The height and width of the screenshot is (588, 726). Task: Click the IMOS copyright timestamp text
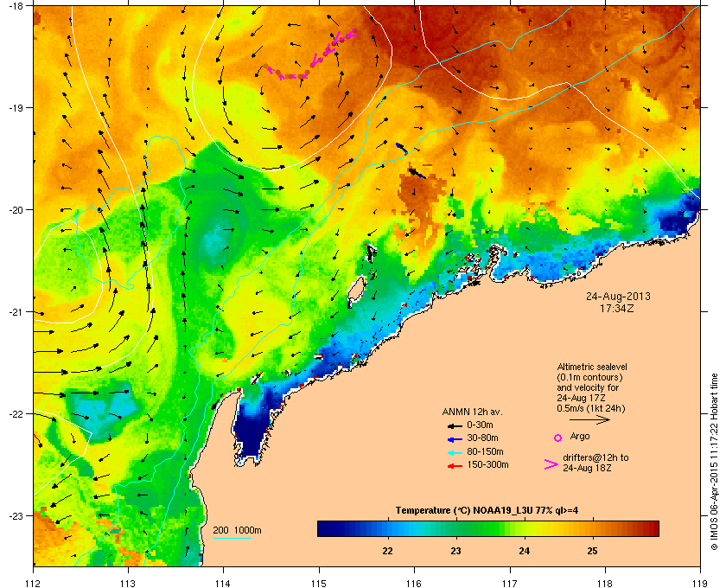point(714,462)
